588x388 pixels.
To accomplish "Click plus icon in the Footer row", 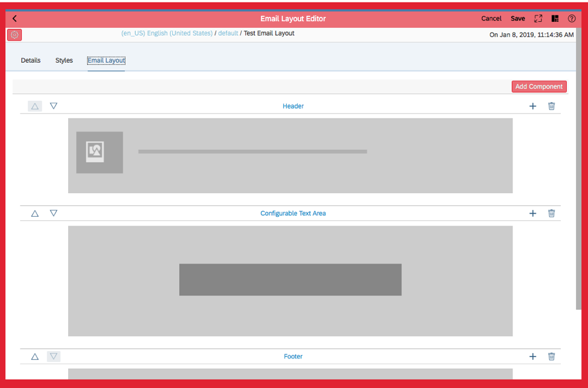I will click(x=532, y=357).
